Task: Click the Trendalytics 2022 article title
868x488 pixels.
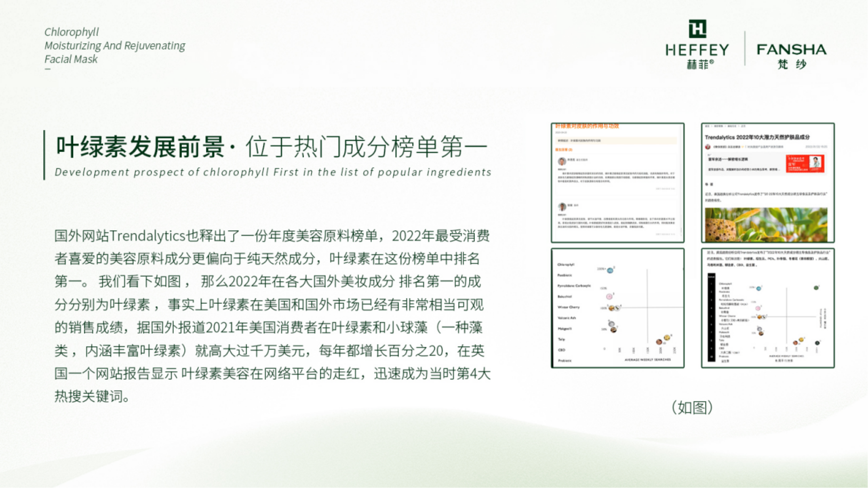Action: tap(757, 137)
